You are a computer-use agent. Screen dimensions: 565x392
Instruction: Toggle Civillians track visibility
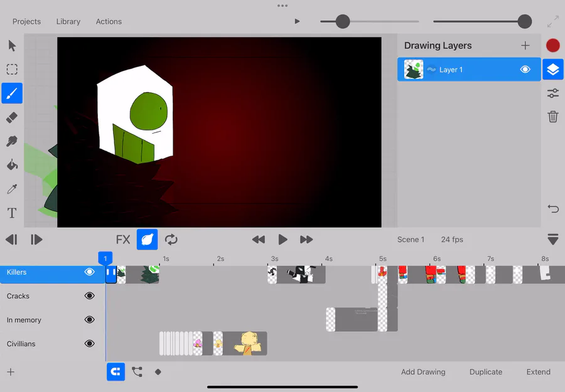pos(89,344)
